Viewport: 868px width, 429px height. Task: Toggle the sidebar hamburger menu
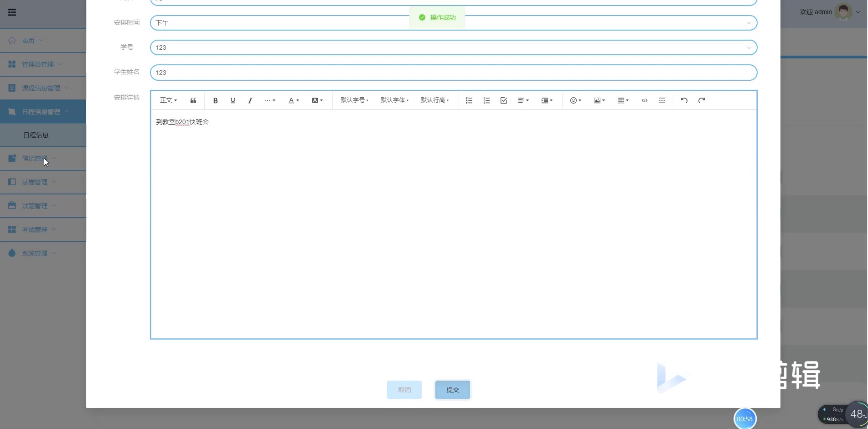click(12, 12)
